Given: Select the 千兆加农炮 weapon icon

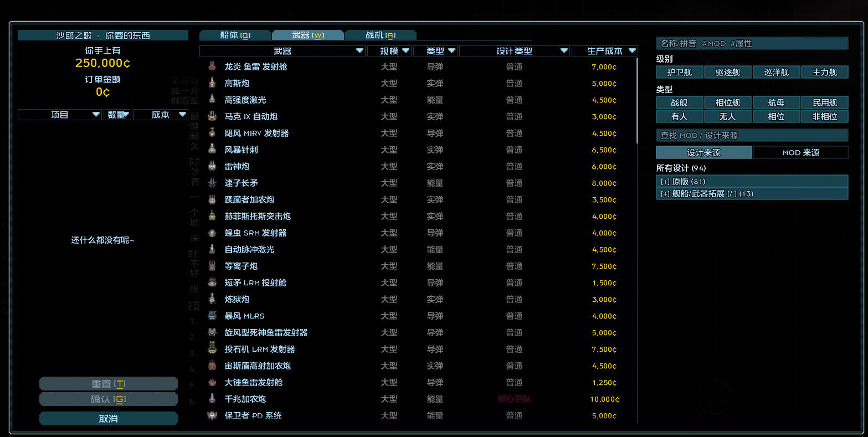Looking at the screenshot, I should [x=212, y=399].
